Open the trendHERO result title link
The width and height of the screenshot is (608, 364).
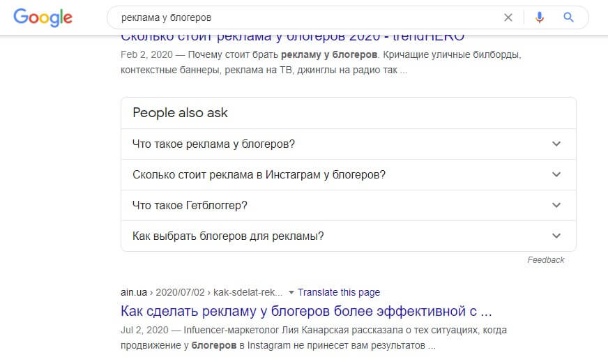(292, 38)
